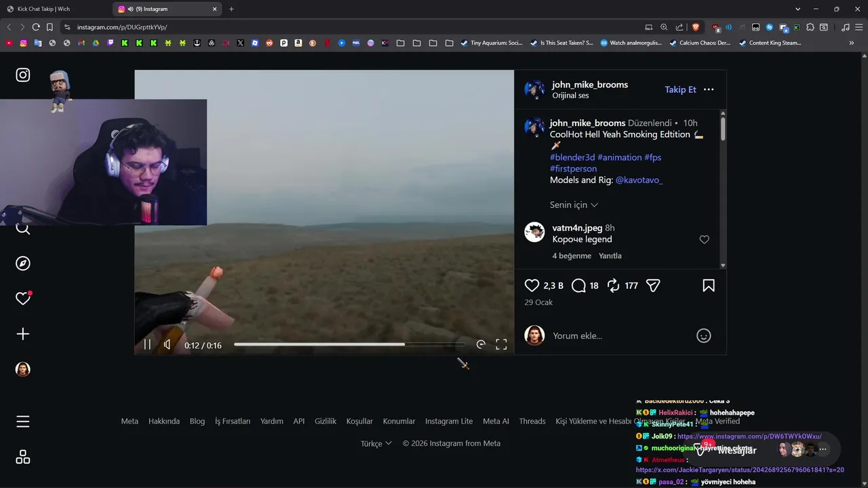Open Search from the Instagram sidebar

[x=23, y=229]
